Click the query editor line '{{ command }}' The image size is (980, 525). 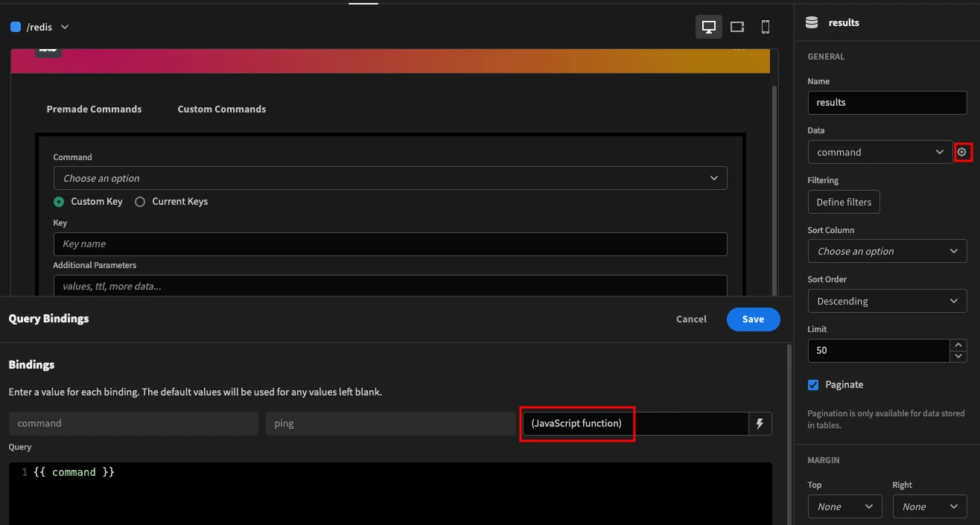(x=74, y=472)
